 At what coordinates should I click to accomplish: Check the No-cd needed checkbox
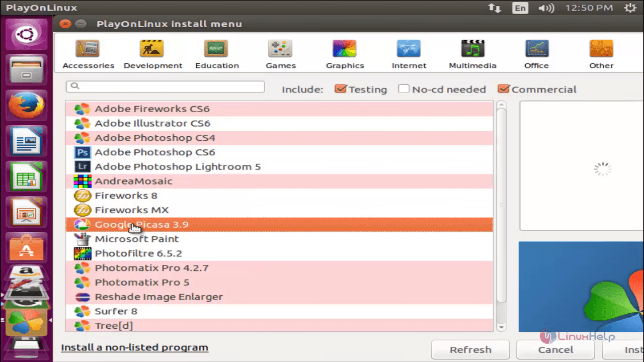[404, 89]
